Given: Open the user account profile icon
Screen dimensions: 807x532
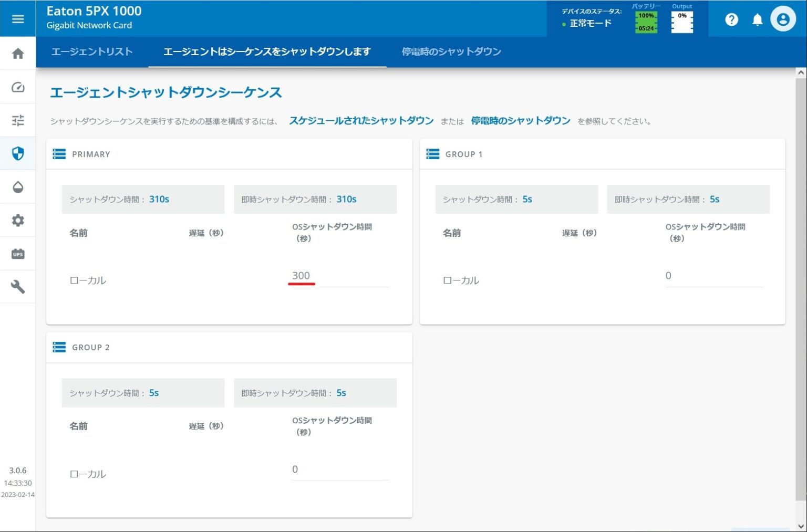Looking at the screenshot, I should click(x=783, y=19).
